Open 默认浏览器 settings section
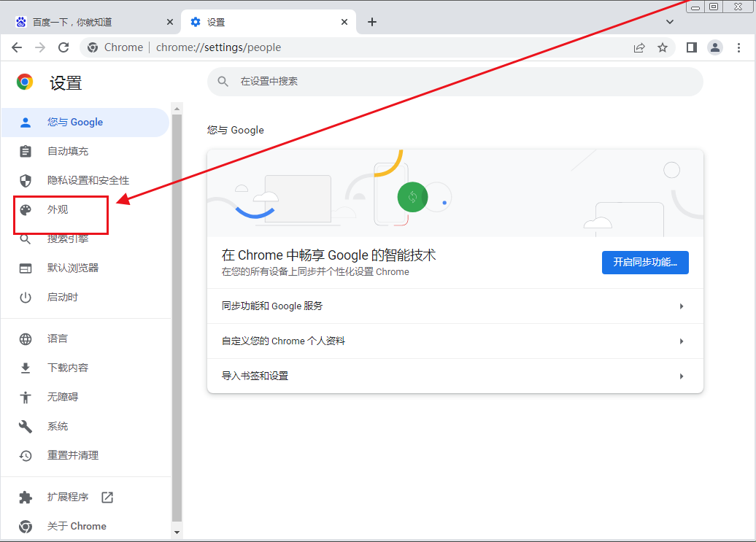This screenshot has height=542, width=756. pyautogui.click(x=85, y=268)
